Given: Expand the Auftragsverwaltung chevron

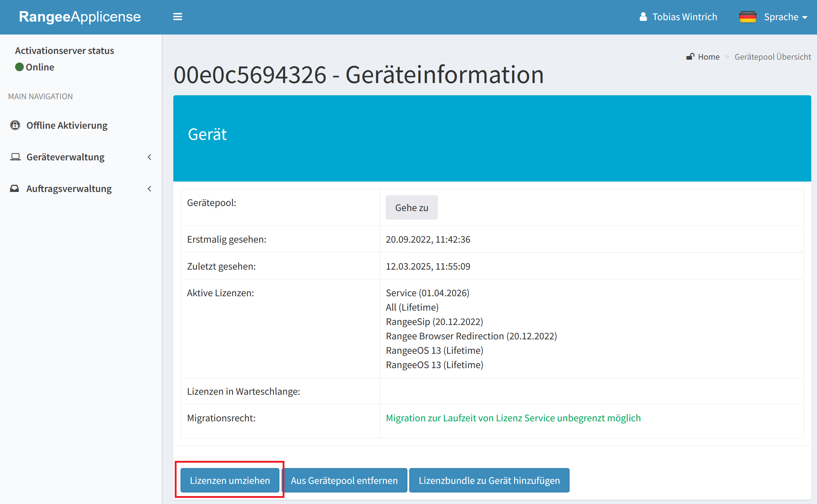Looking at the screenshot, I should [x=150, y=189].
